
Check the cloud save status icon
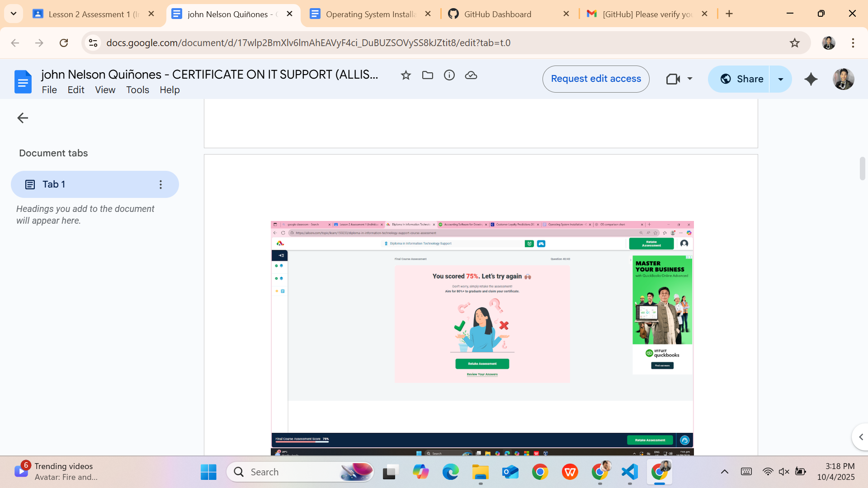(x=471, y=75)
